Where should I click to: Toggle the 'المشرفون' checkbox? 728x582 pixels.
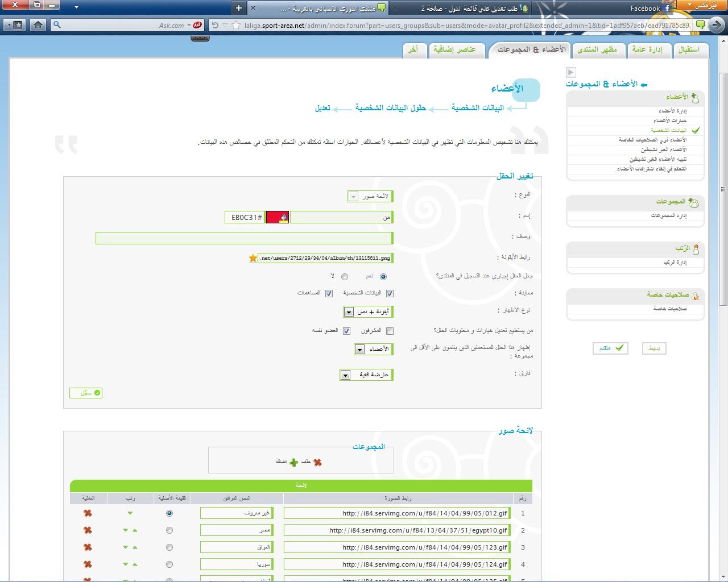(390, 331)
